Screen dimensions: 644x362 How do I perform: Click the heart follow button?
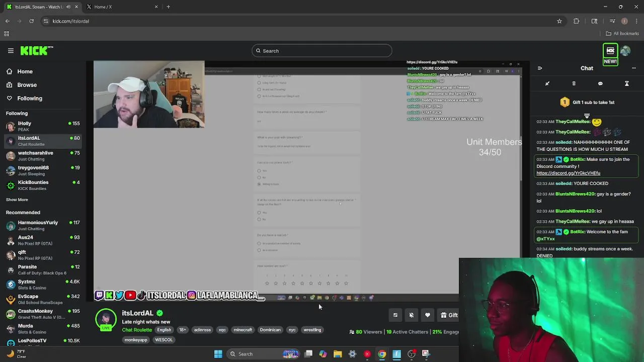tap(428, 315)
